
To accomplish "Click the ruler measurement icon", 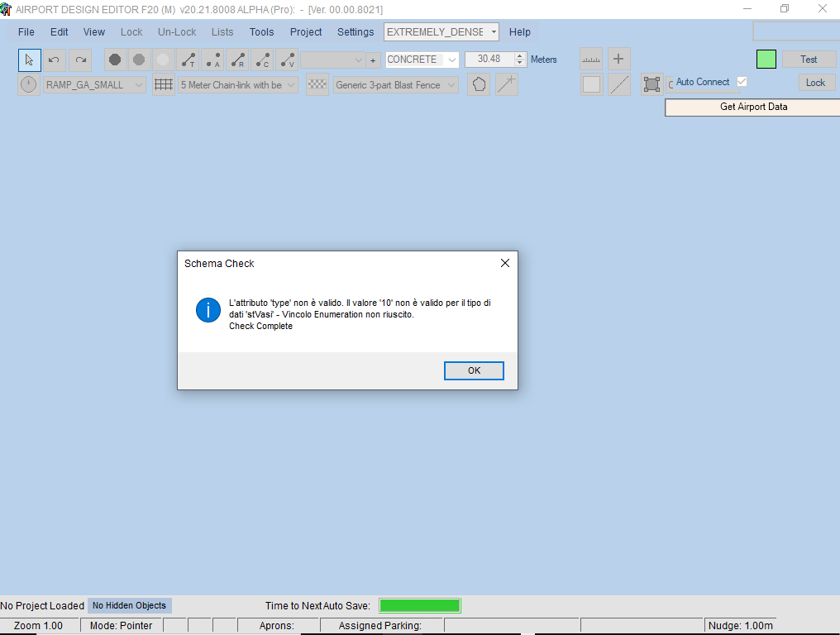I will tap(591, 59).
